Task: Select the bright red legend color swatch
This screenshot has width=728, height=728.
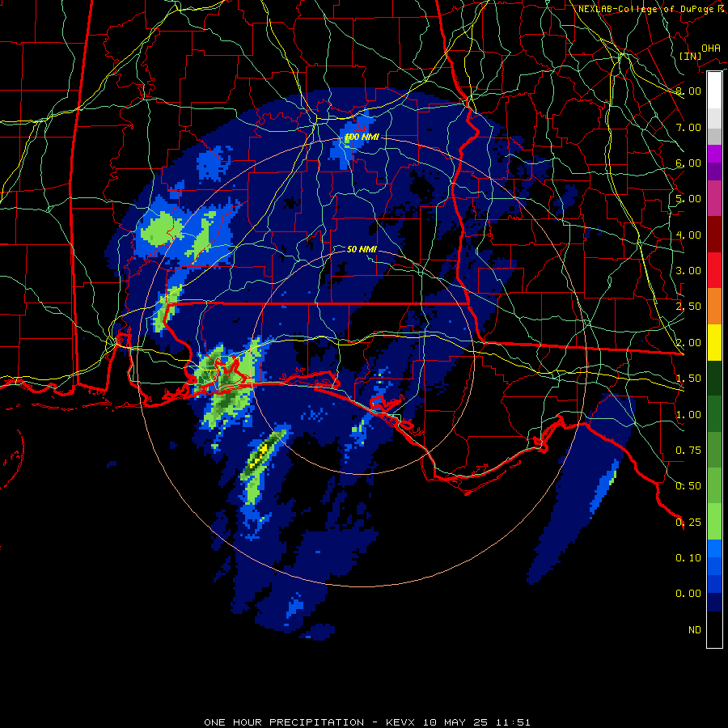Action: pyautogui.click(x=714, y=270)
